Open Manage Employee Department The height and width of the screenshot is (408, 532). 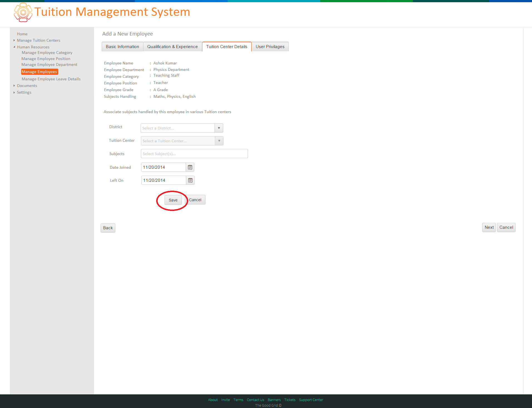tap(49, 64)
